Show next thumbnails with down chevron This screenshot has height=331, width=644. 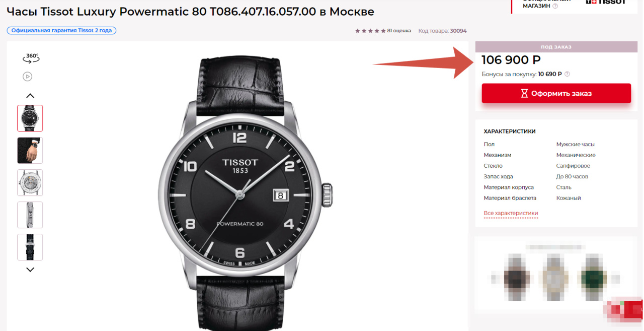tap(30, 270)
